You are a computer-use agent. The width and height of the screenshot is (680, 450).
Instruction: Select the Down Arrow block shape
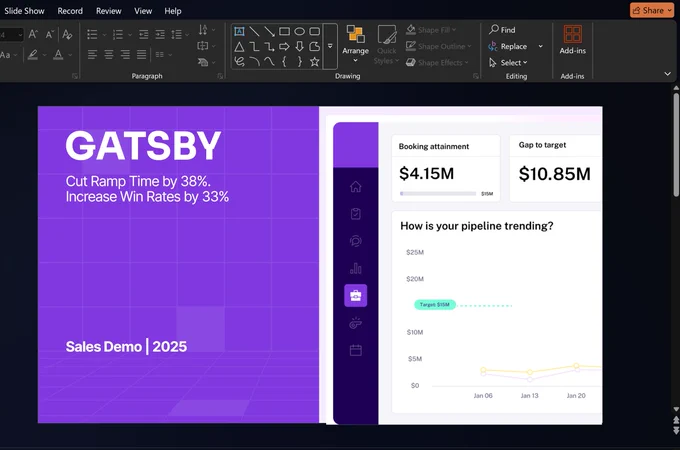(x=300, y=46)
